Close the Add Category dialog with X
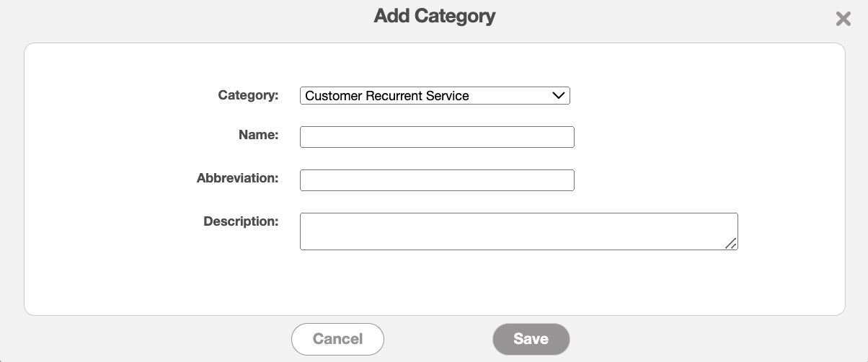 [843, 19]
